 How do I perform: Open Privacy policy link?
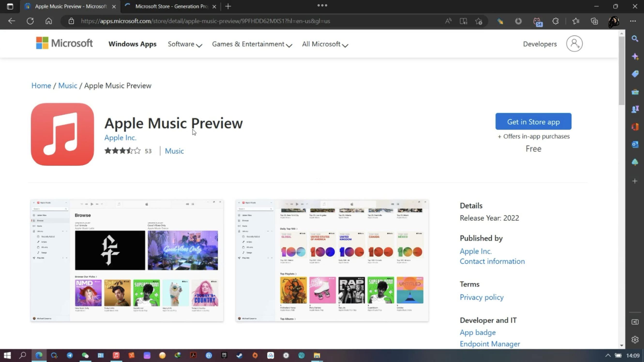(482, 297)
